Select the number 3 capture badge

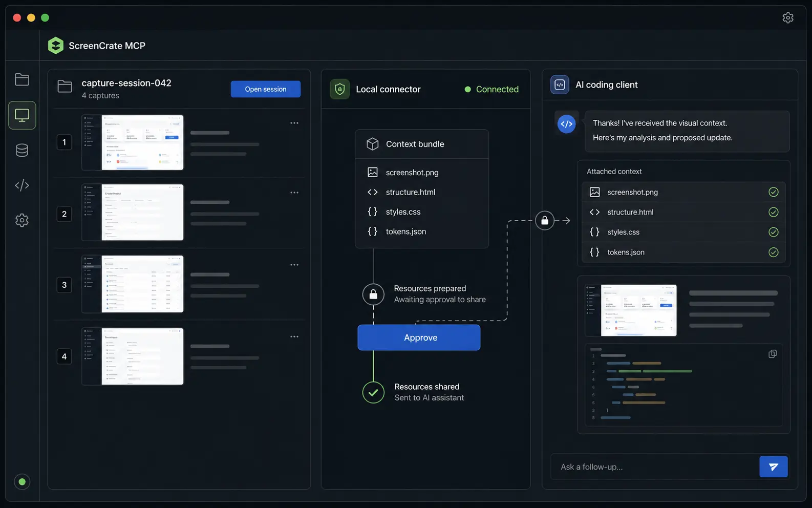coord(64,285)
